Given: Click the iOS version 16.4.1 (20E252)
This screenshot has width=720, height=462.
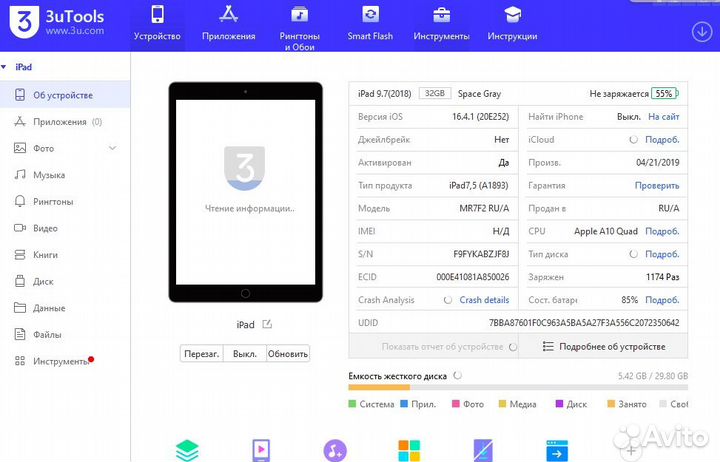Looking at the screenshot, I should coord(480,117).
